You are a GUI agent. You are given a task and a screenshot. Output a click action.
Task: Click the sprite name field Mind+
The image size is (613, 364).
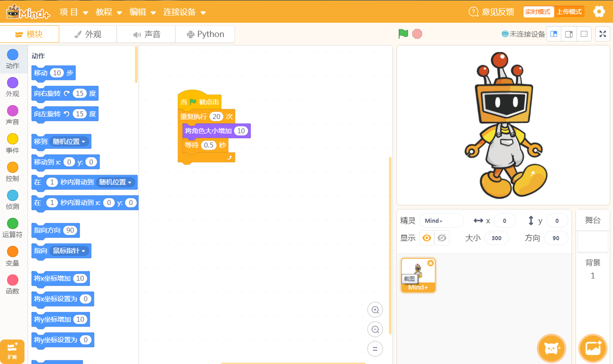[441, 221]
